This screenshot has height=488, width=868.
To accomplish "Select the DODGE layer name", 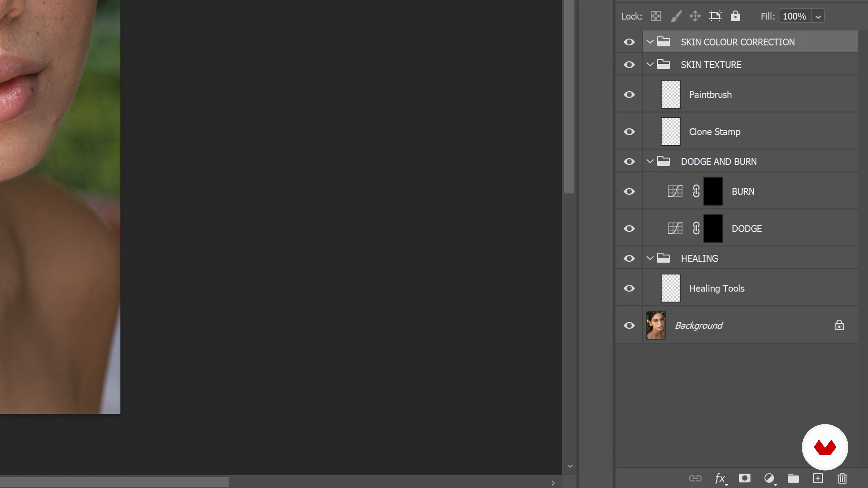I will [747, 229].
